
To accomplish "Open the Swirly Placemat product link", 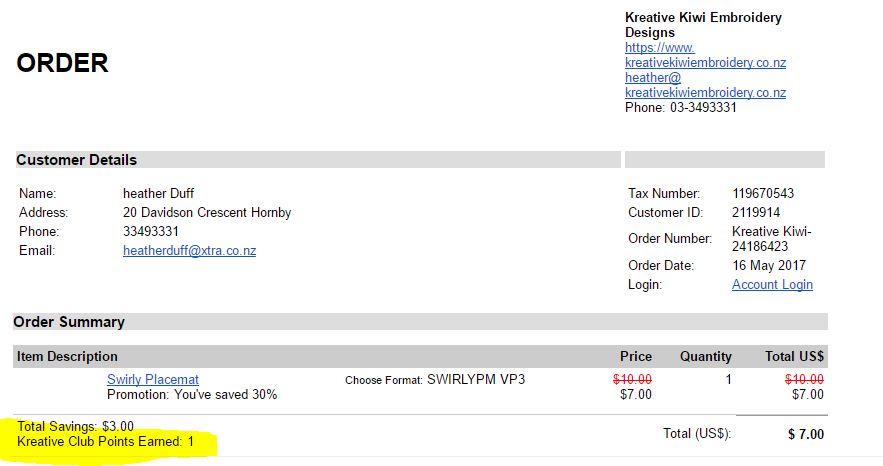I will [153, 379].
